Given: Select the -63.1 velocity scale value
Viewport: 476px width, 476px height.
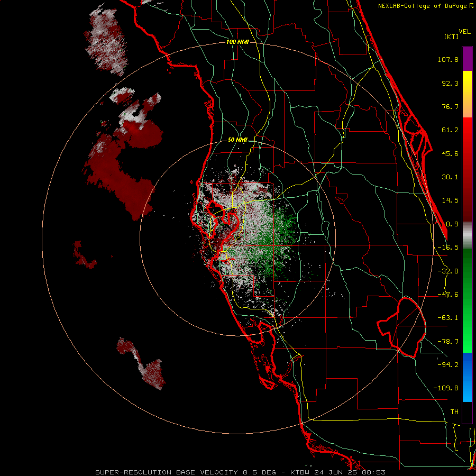Looking at the screenshot, I should pos(448,318).
